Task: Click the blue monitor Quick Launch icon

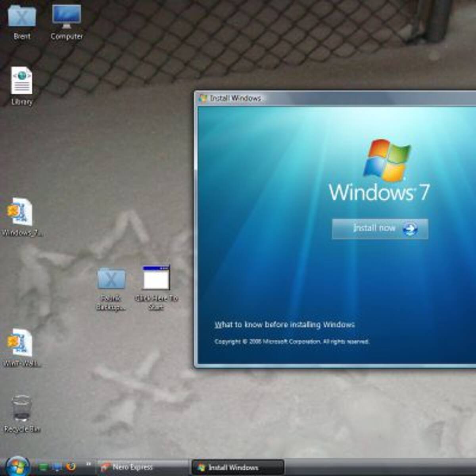Action: point(58,467)
